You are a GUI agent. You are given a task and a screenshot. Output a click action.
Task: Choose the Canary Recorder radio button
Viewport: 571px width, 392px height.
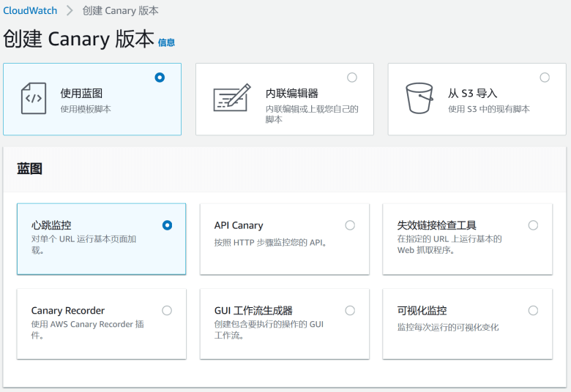[167, 310]
